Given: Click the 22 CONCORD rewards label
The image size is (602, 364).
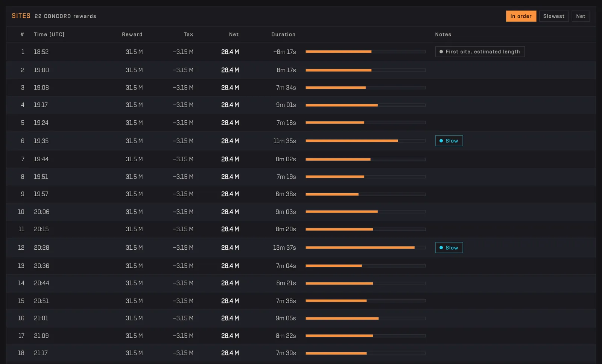Looking at the screenshot, I should tap(65, 16).
